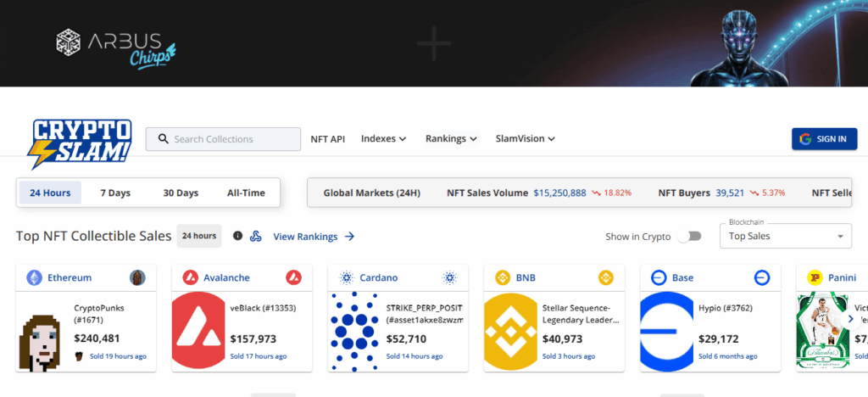Click the $52,710 sale price
The height and width of the screenshot is (397, 868).
(406, 338)
